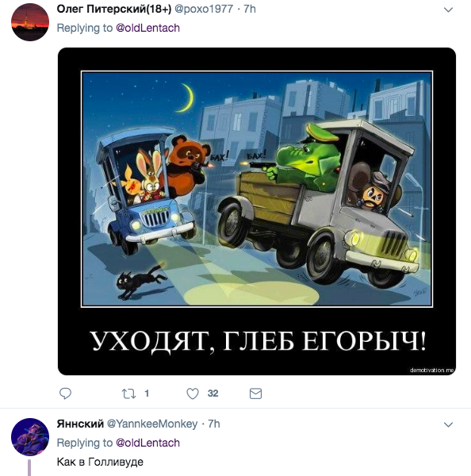Viewport: 471px width, 476px height.
Task: Open the Олег Питерский(18+) display name
Action: 114,9
